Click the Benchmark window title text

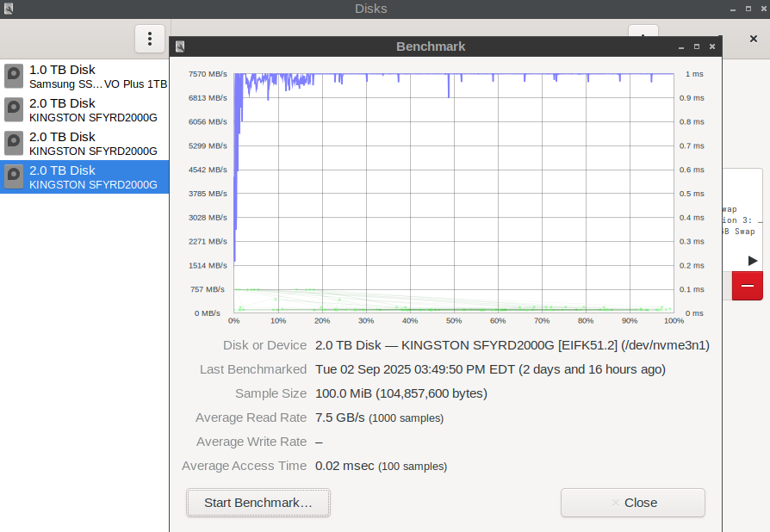click(431, 46)
